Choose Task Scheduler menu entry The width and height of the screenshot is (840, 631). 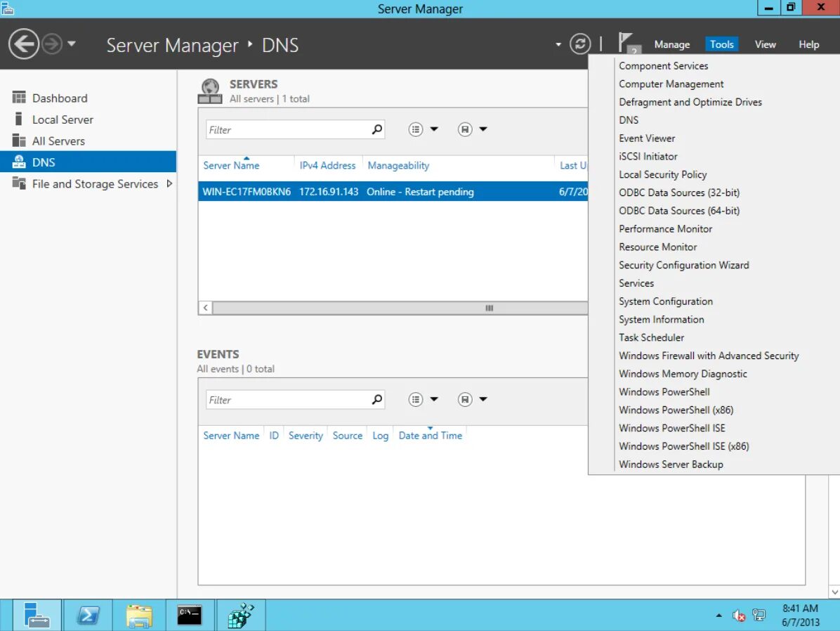tap(651, 338)
